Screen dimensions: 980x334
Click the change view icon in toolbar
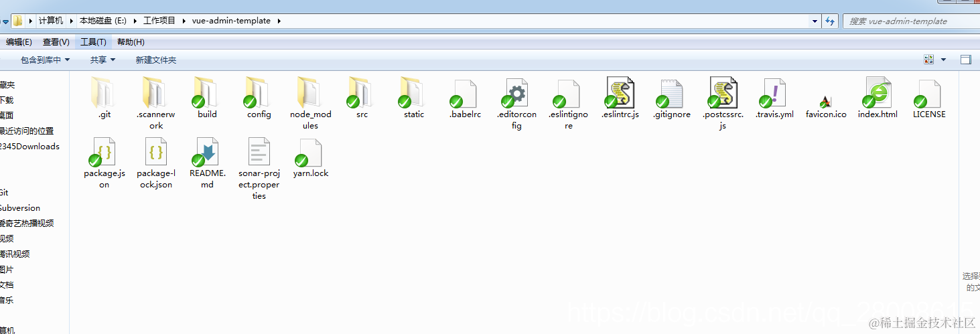click(928, 60)
